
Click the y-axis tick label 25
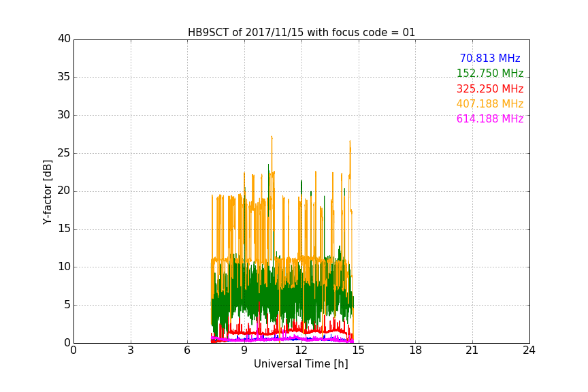[x=64, y=153]
